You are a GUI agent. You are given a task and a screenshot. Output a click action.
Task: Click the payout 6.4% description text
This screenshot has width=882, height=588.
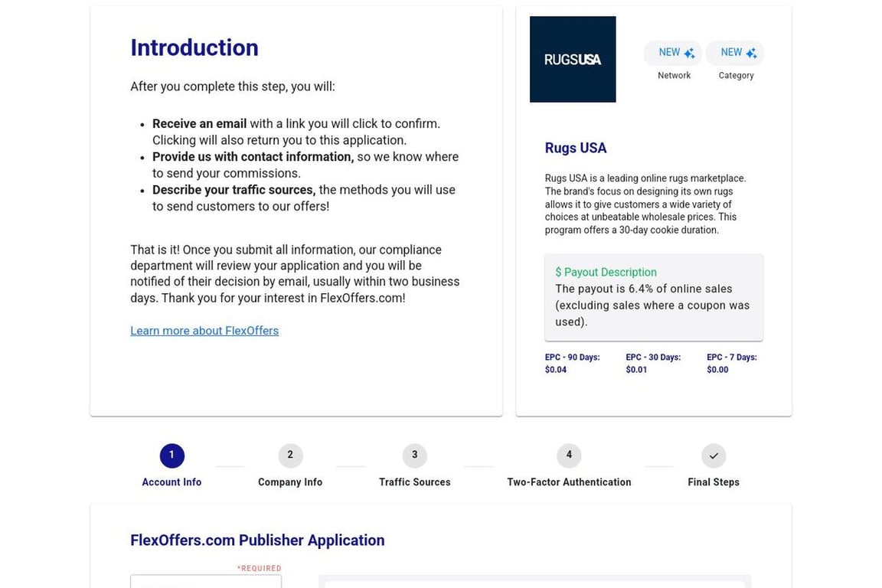coord(652,305)
